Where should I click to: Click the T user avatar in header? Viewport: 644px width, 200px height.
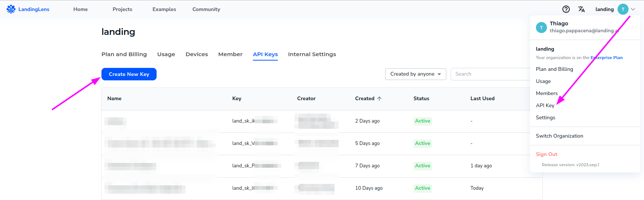click(623, 9)
